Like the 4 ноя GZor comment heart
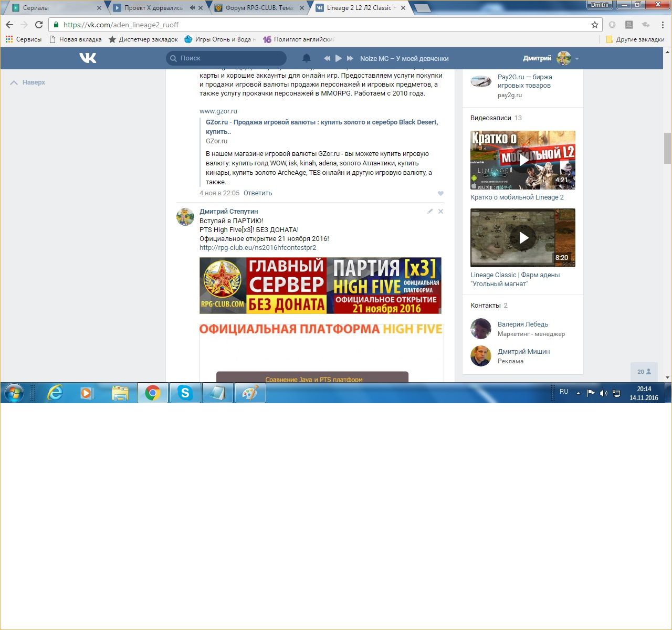The image size is (672, 630). coord(440,193)
